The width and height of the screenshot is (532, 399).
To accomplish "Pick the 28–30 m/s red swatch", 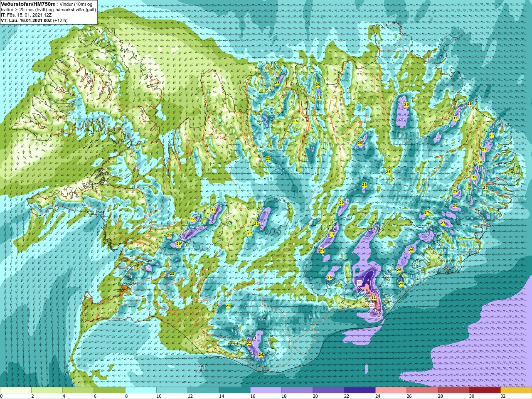I will pyautogui.click(x=453, y=390).
